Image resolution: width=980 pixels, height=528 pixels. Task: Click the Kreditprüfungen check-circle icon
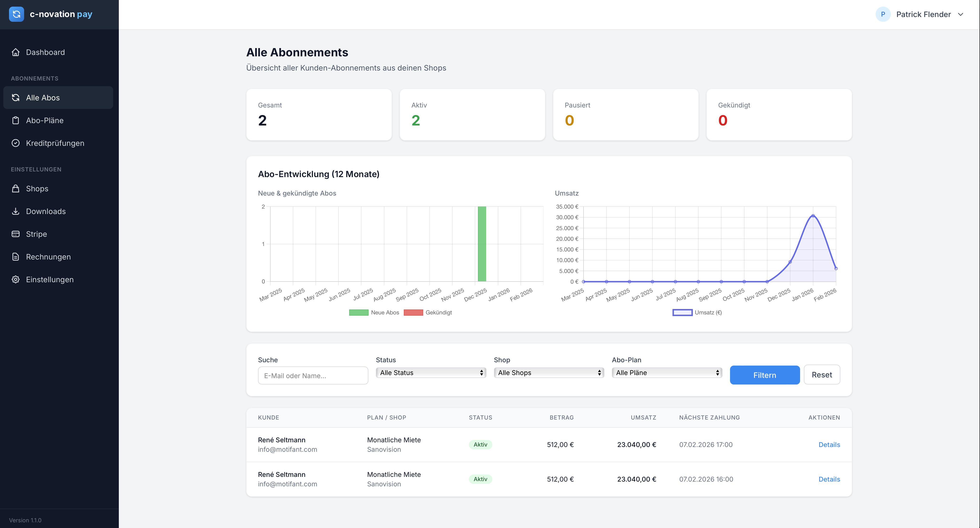pyautogui.click(x=16, y=143)
